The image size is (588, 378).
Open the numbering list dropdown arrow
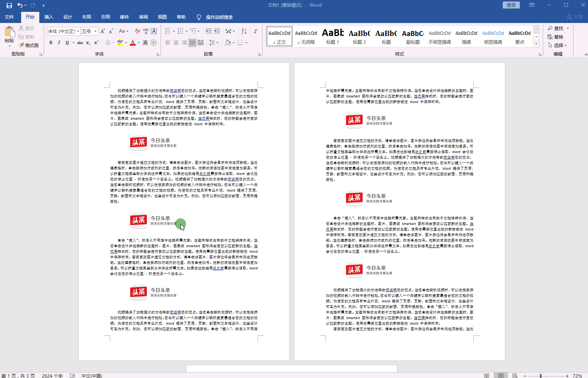coord(186,31)
